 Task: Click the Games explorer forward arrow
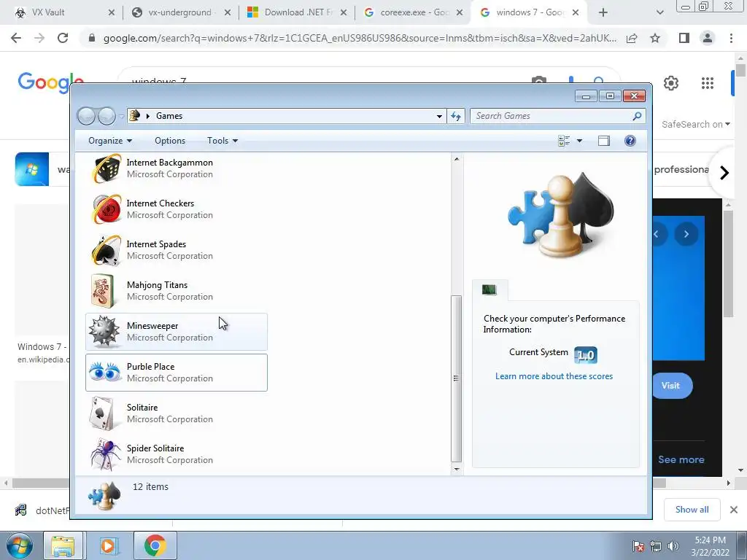tap(107, 116)
